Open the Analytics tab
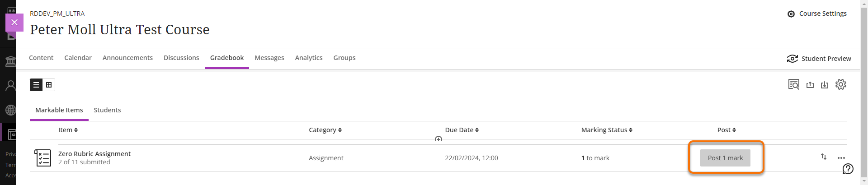This screenshot has height=185, width=868. [x=309, y=58]
